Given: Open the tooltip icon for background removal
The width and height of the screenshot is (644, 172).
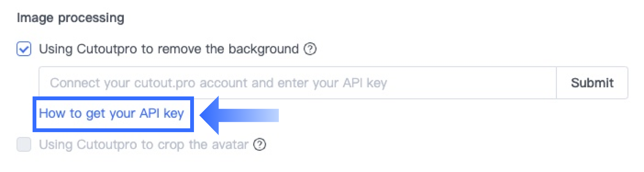Looking at the screenshot, I should click(310, 49).
